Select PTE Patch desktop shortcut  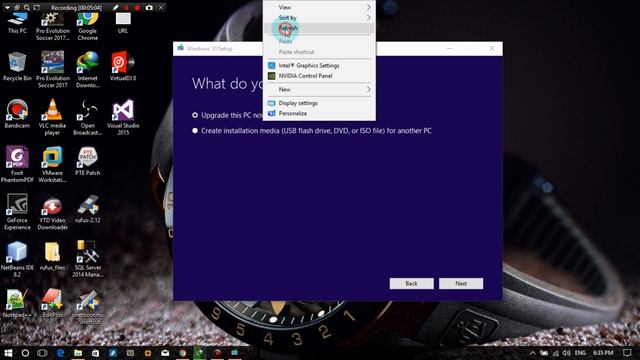(x=88, y=161)
